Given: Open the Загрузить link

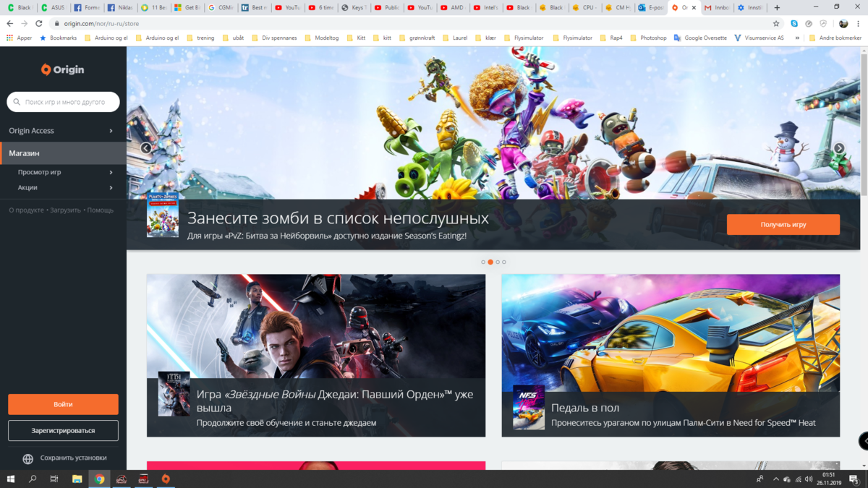Looking at the screenshot, I should pyautogui.click(x=65, y=210).
